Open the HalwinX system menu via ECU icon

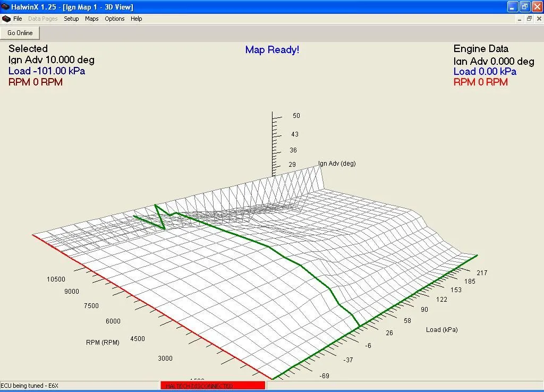coord(5,7)
